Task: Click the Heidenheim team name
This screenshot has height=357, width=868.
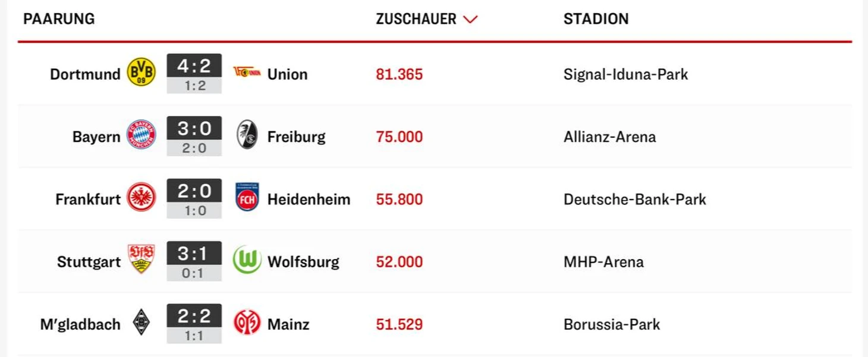Action: tap(309, 199)
